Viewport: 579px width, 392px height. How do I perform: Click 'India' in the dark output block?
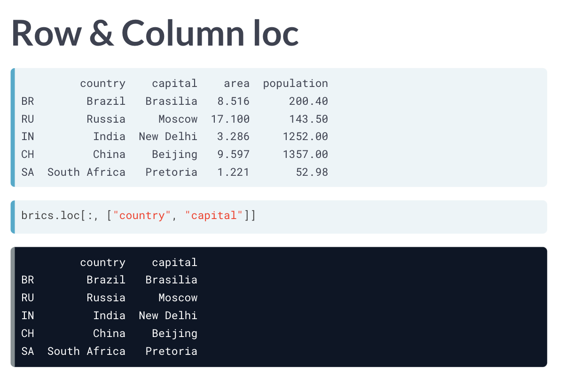(110, 316)
